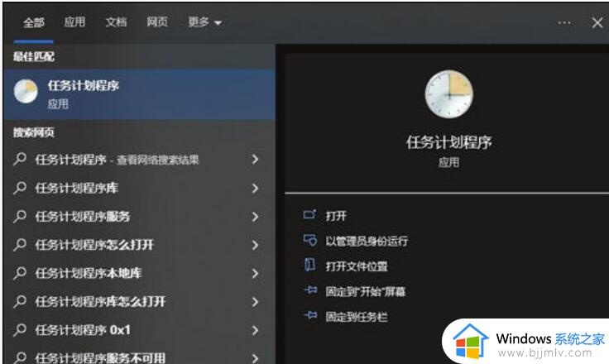Image resolution: width=609 pixels, height=364 pixels.
Task: Click 打开 to launch Task Scheduler
Action: coord(336,216)
